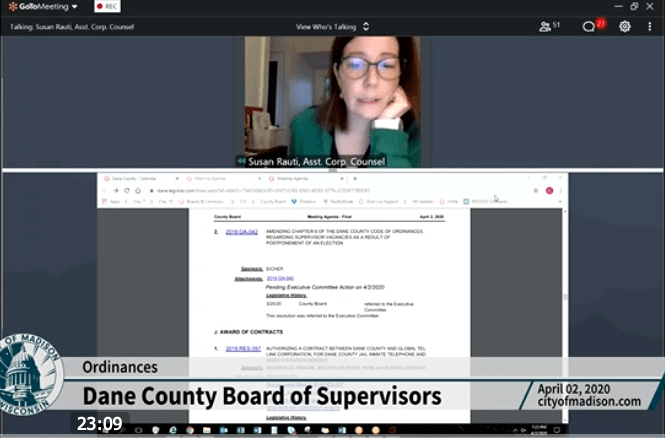Go to browser home page icon
Image resolution: width=665 pixels, height=438 pixels.
[x=138, y=191]
